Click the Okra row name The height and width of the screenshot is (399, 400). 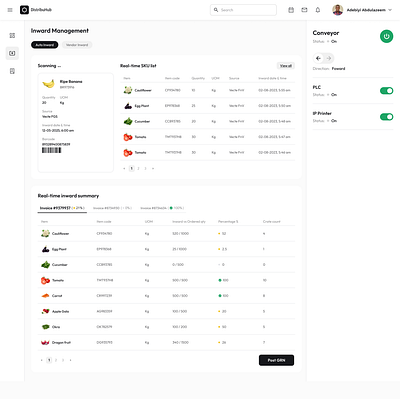(x=56, y=327)
